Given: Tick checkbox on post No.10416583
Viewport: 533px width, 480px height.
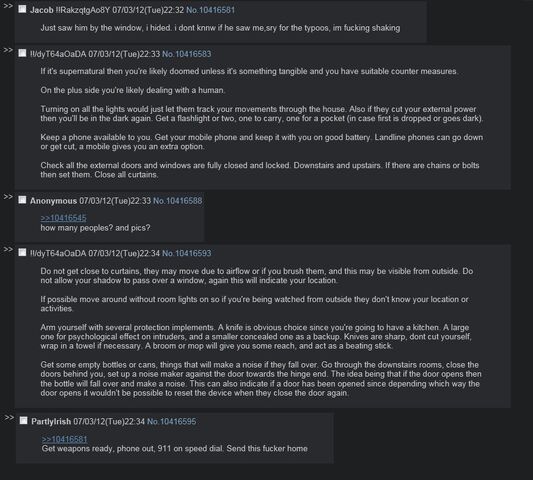Looking at the screenshot, I should [x=22, y=53].
